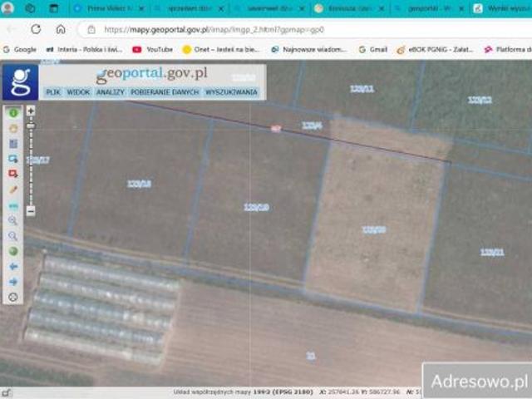Open the POBIERANIE DANYCH menu
The height and width of the screenshot is (399, 532).
click(162, 92)
